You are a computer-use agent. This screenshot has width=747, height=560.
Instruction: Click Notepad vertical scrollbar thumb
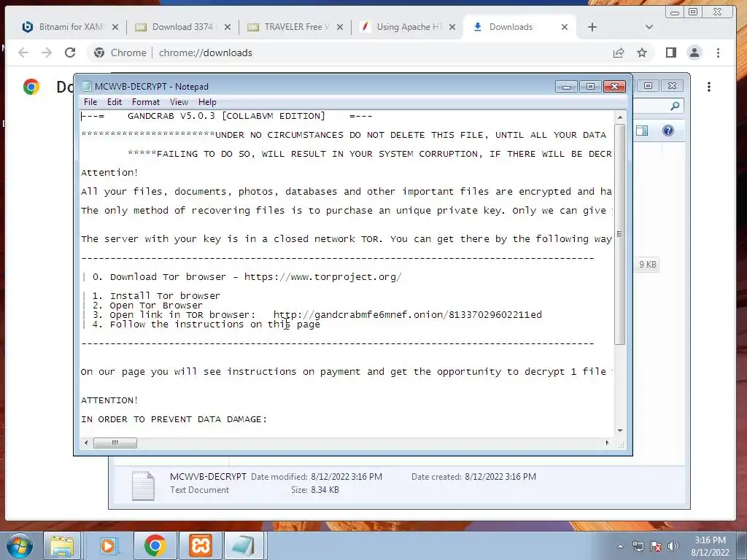(620, 233)
